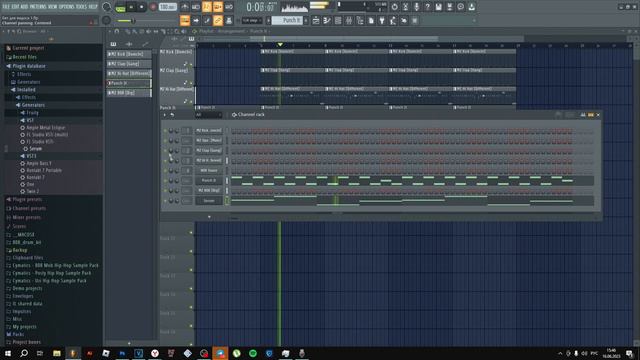Open the snap setting dropdown

[x=252, y=20]
